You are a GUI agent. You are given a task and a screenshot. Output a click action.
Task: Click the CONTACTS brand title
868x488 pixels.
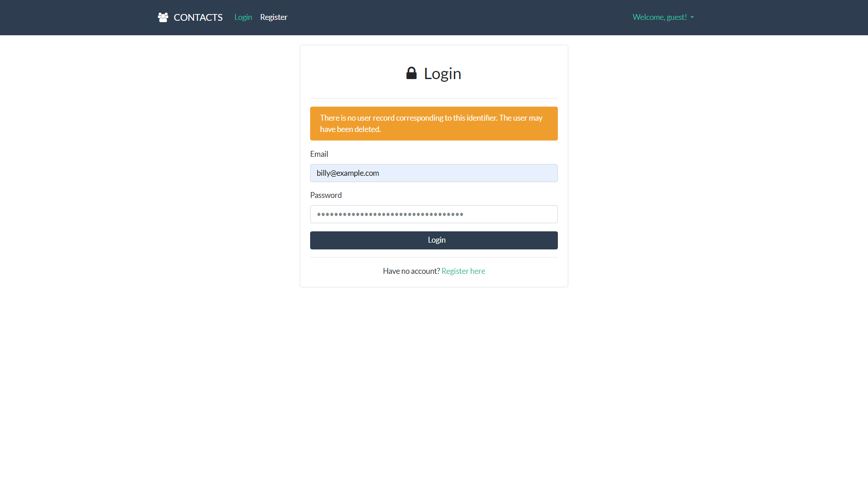tap(198, 17)
